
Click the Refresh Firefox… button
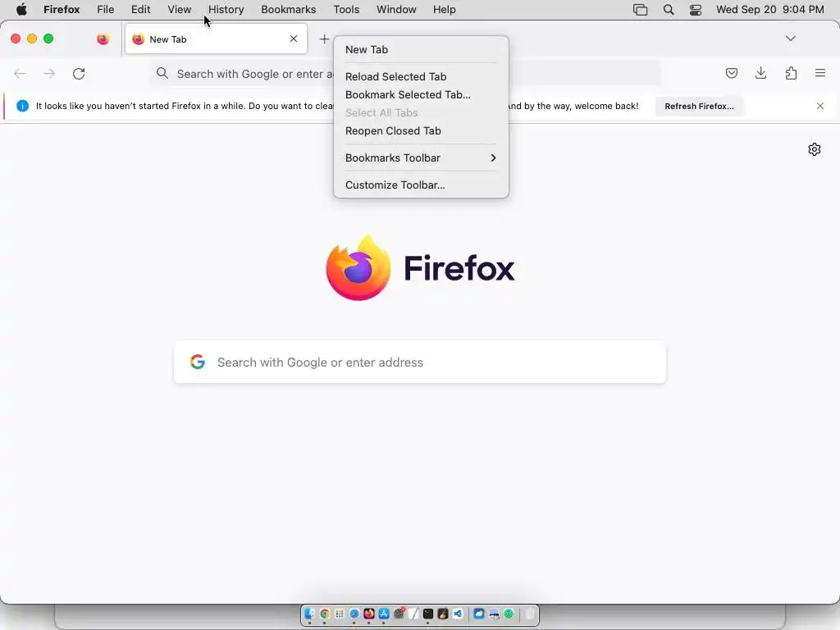[x=699, y=106]
